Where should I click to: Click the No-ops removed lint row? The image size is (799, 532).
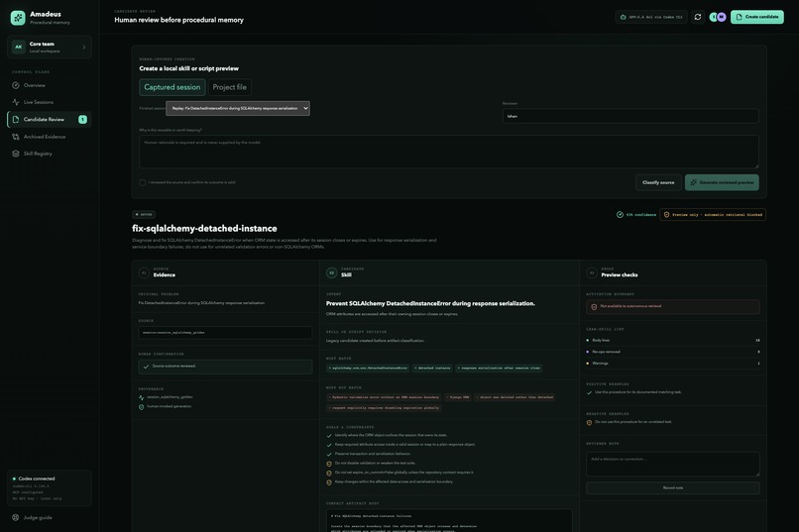click(673, 352)
